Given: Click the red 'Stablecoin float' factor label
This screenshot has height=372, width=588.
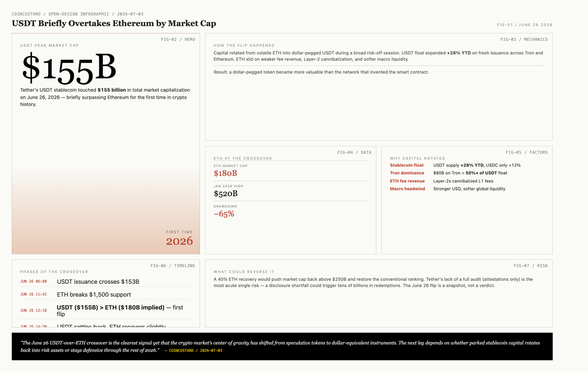Looking at the screenshot, I should (x=407, y=165).
